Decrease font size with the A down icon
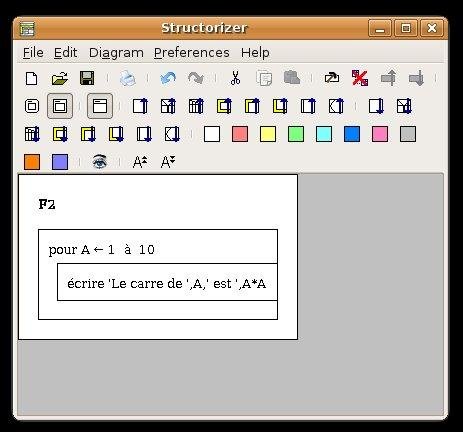The height and width of the screenshot is (432, 463). point(168,162)
